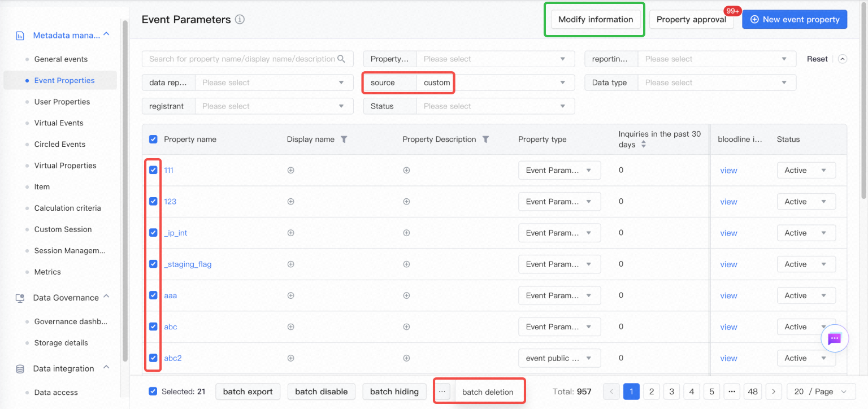The height and width of the screenshot is (409, 868).
Task: Open Property approval button
Action: pyautogui.click(x=691, y=19)
